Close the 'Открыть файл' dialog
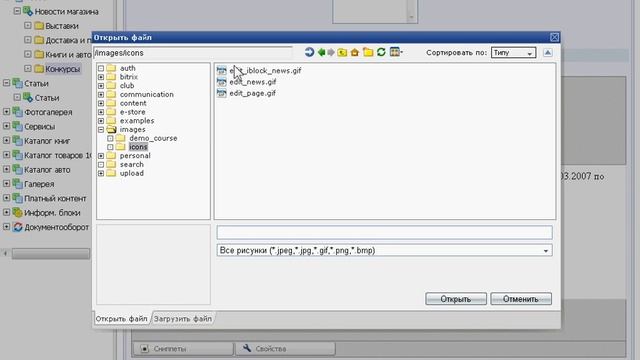Screen dimensions: 640x360 [554, 37]
